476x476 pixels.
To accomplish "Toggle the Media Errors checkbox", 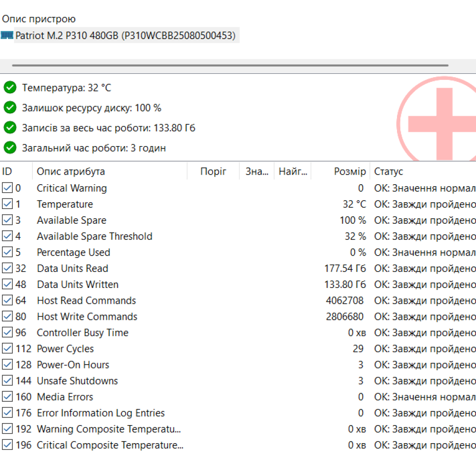I will pos(7,397).
